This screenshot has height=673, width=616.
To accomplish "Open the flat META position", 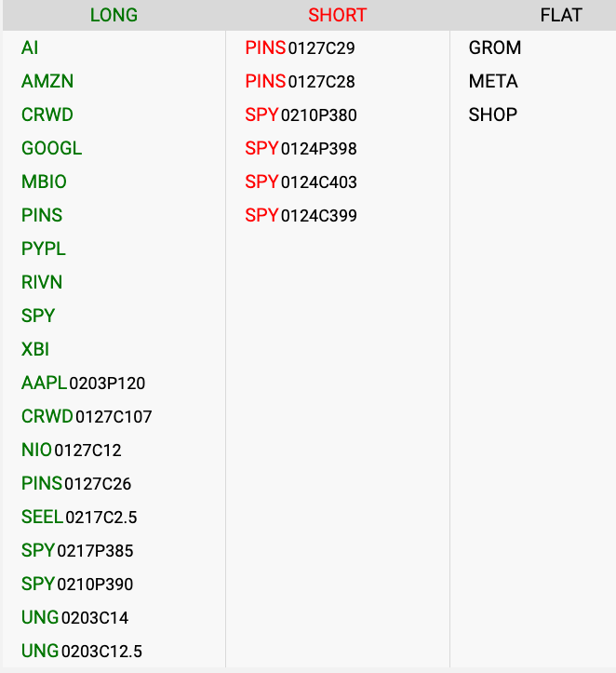I will [493, 82].
